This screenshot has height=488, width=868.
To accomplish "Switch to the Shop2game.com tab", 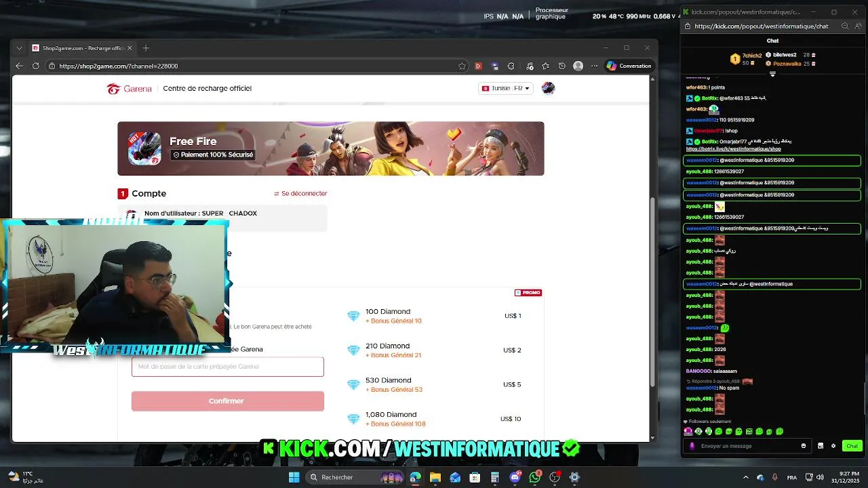I will 81,48.
